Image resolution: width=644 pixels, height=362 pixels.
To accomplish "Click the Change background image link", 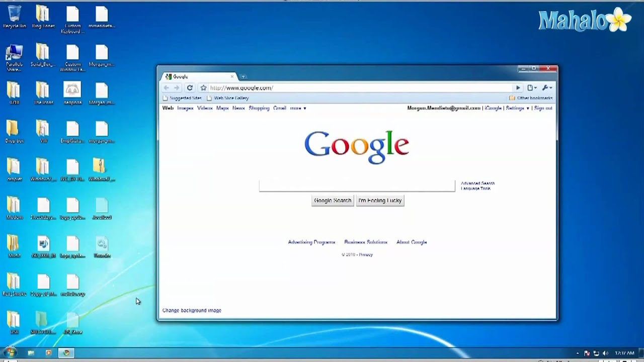I will (x=191, y=310).
